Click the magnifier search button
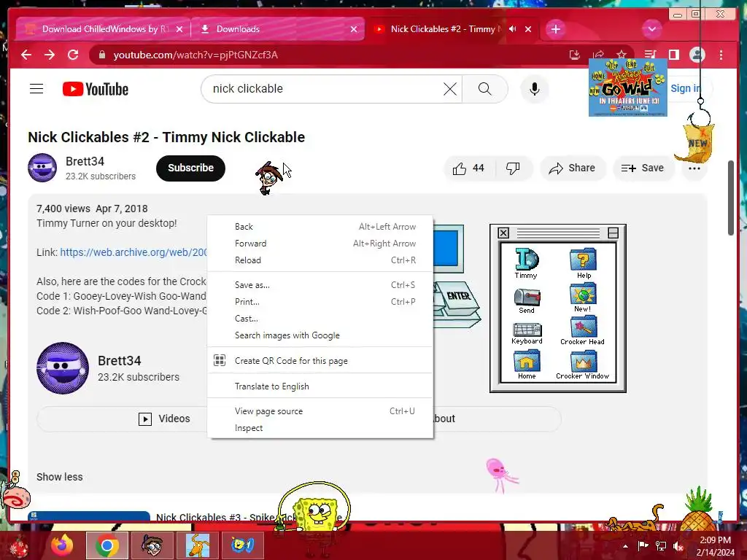 484,89
